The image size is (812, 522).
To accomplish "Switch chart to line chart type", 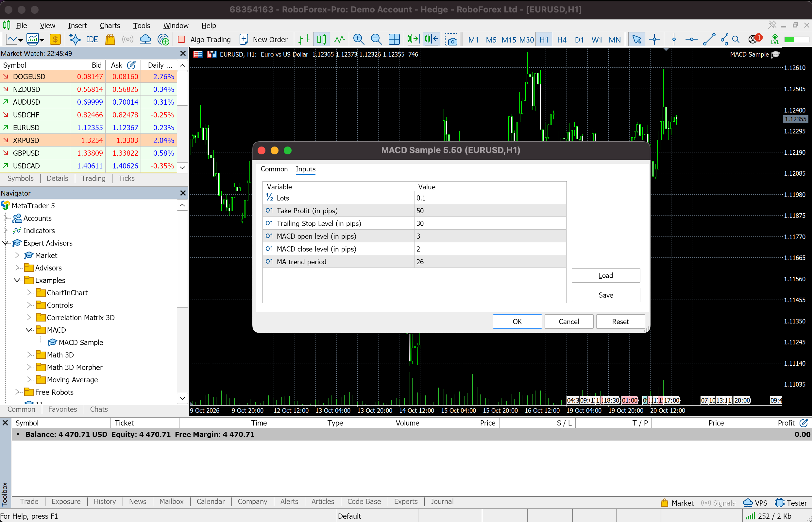I will (339, 40).
